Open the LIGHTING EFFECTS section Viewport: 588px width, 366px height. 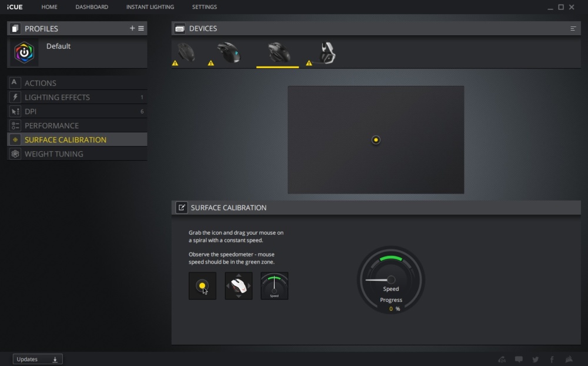coord(77,97)
